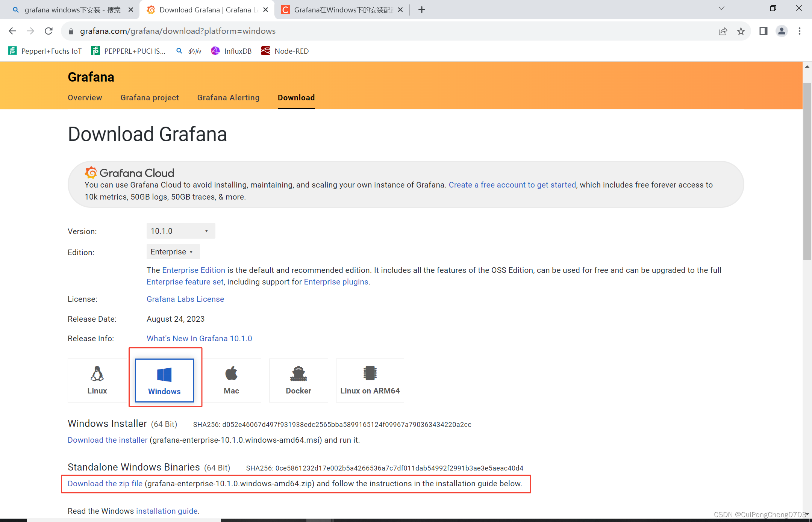This screenshot has width=812, height=522.
Task: Select the Docker platform icon
Action: coord(298,380)
